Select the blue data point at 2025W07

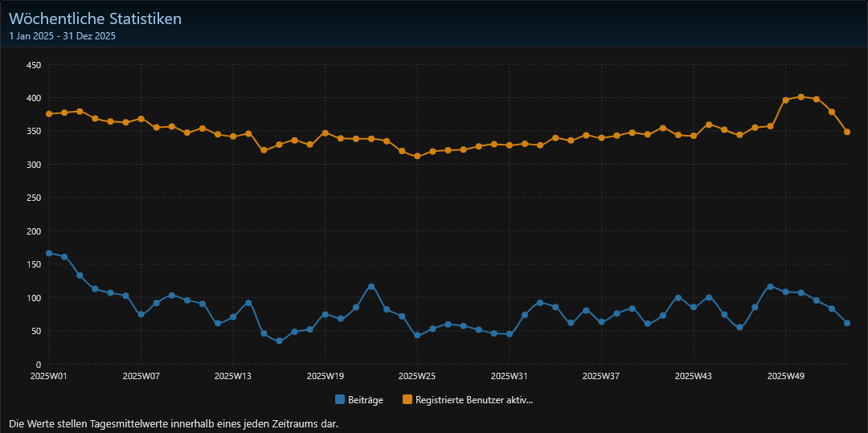(x=141, y=314)
